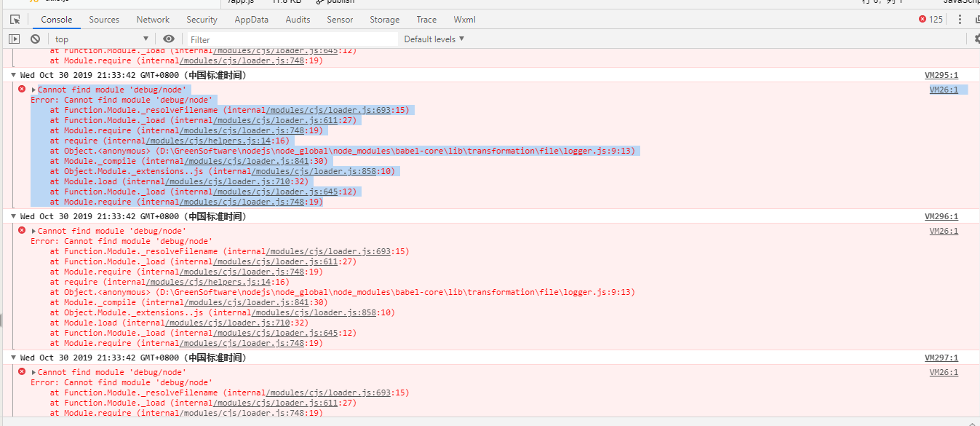Viewport: 980px width, 426px height.
Task: Open the three-dot DevTools menu
Action: pyautogui.click(x=960, y=20)
